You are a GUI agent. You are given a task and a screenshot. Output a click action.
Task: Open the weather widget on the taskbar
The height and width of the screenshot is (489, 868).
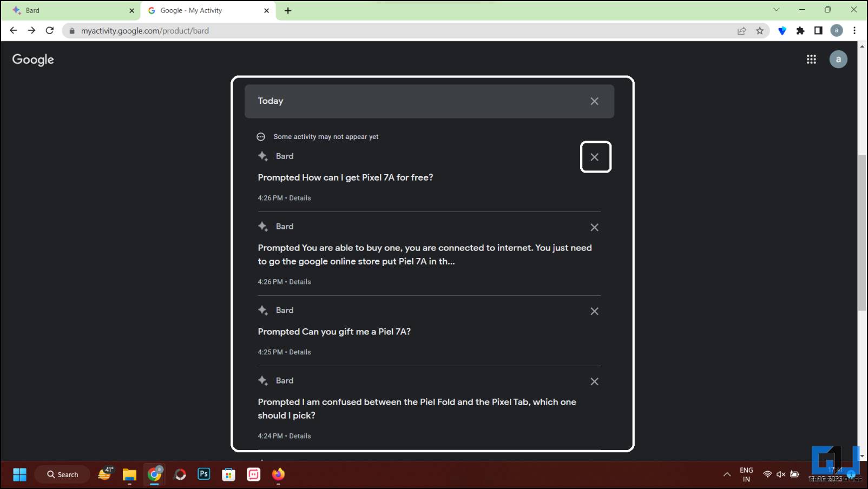pos(105,474)
